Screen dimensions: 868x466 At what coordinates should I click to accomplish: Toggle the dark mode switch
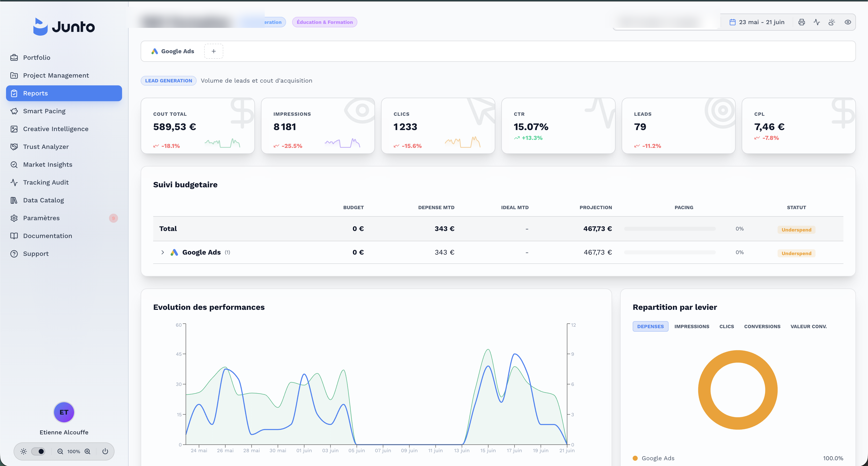tap(38, 451)
